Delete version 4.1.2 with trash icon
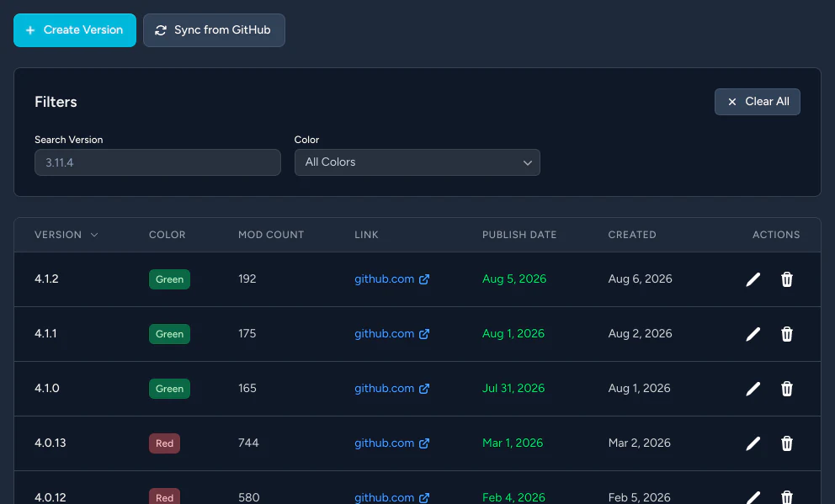Image resolution: width=835 pixels, height=504 pixels. (x=786, y=279)
